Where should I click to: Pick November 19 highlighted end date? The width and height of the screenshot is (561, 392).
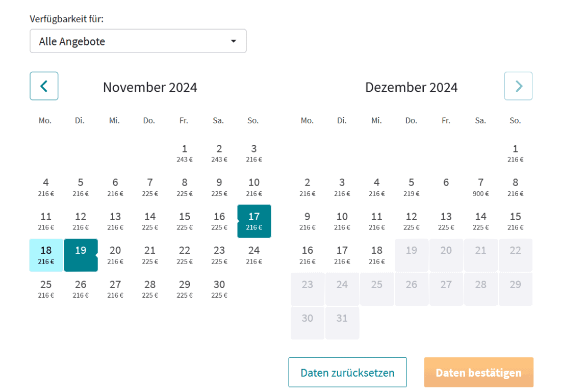click(x=81, y=255)
